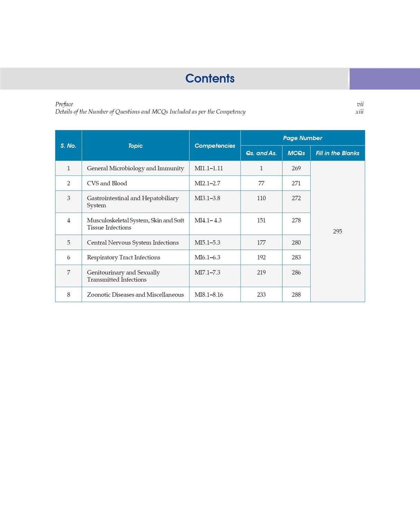Select chapter General Microbiology and Immunity
The image size is (420, 525).
(135, 168)
